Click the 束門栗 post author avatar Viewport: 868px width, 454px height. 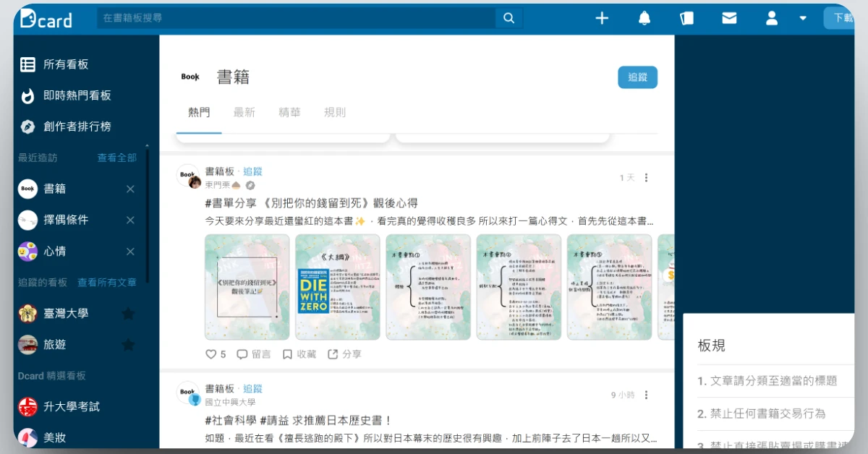189,176
